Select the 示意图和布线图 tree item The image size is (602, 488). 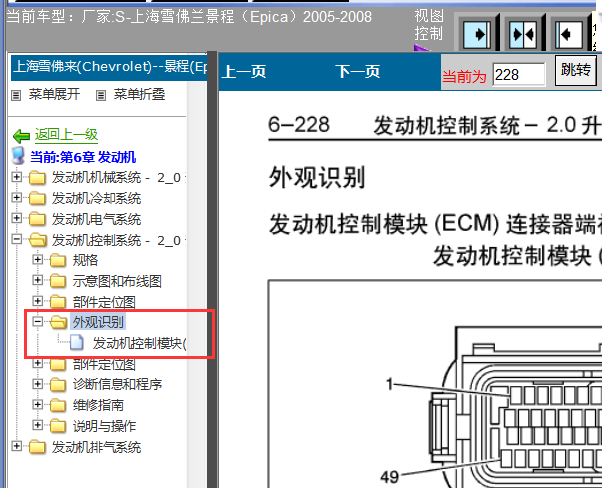point(117,281)
